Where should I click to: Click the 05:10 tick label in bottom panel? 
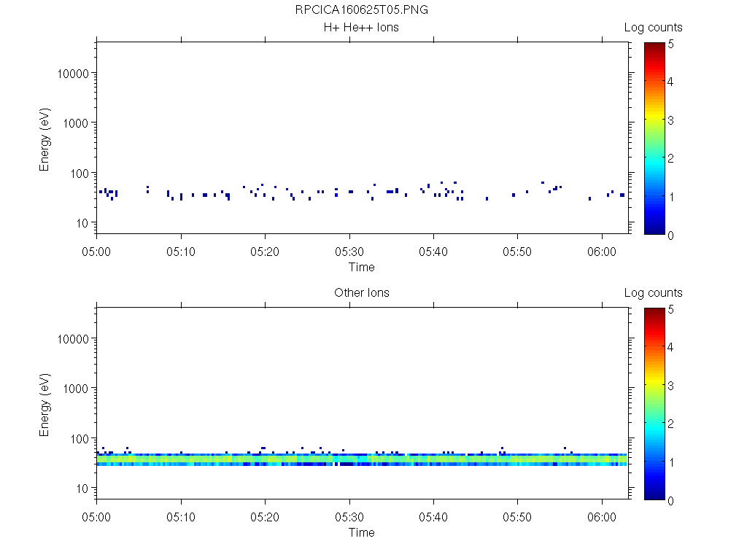click(x=181, y=517)
